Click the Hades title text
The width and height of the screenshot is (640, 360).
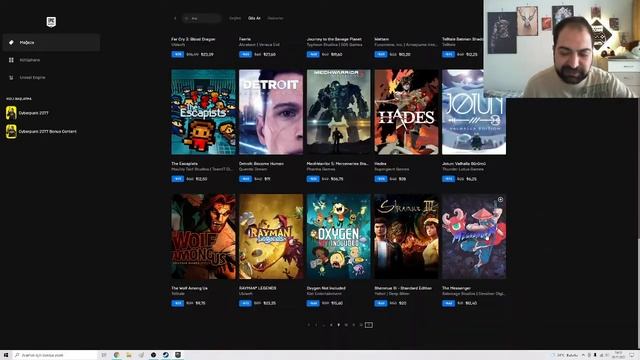(380, 164)
